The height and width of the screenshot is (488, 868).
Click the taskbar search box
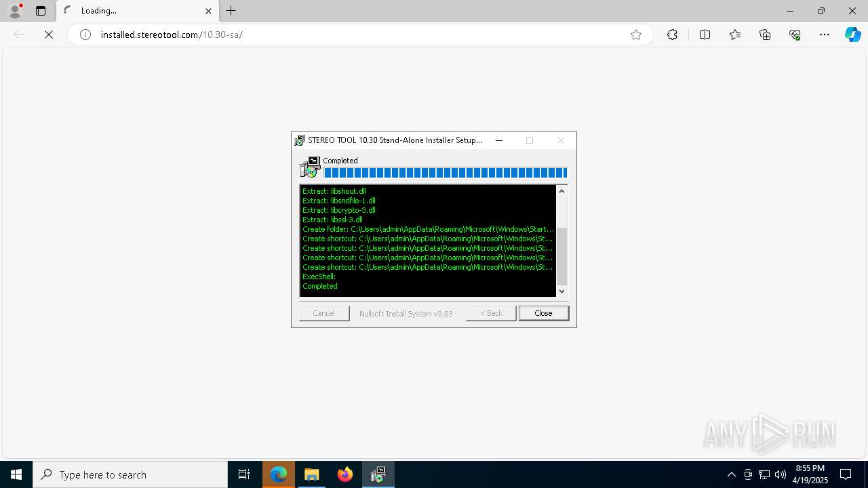tap(130, 474)
